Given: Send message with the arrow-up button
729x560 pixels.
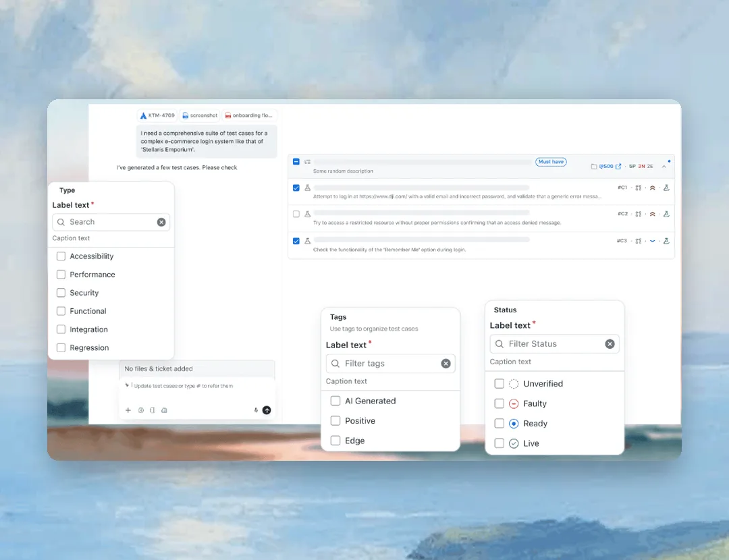Looking at the screenshot, I should tap(267, 410).
